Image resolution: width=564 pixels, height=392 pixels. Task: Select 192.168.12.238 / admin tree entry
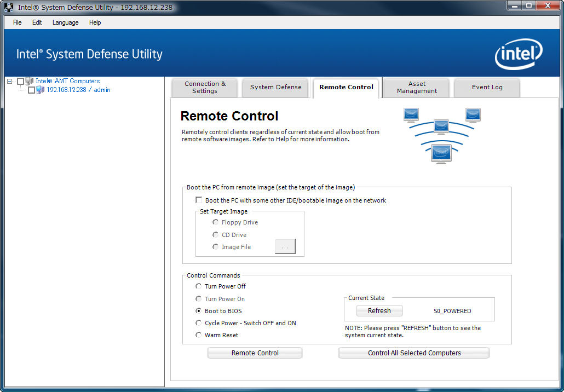point(78,90)
